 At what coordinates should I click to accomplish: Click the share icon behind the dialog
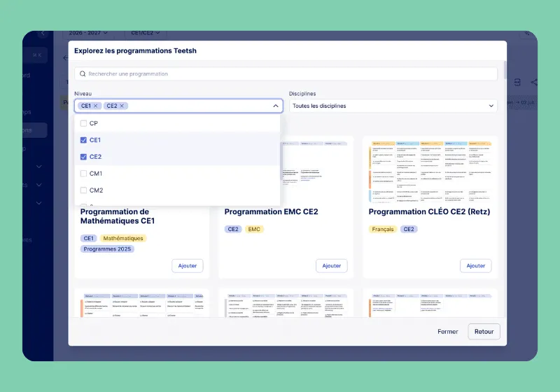click(x=534, y=83)
